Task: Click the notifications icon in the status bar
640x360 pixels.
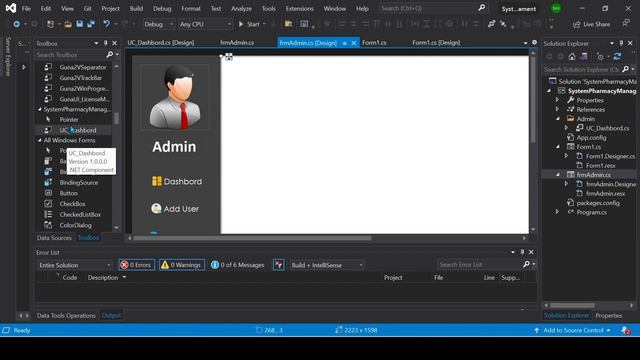Action: tap(625, 330)
